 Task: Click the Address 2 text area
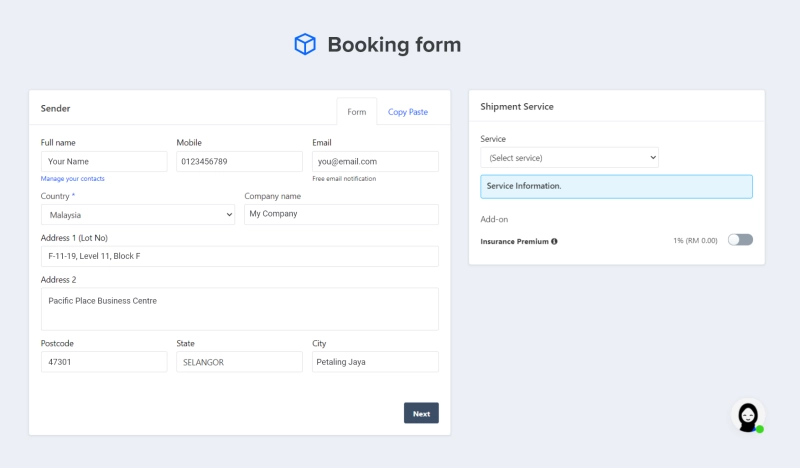point(240,309)
